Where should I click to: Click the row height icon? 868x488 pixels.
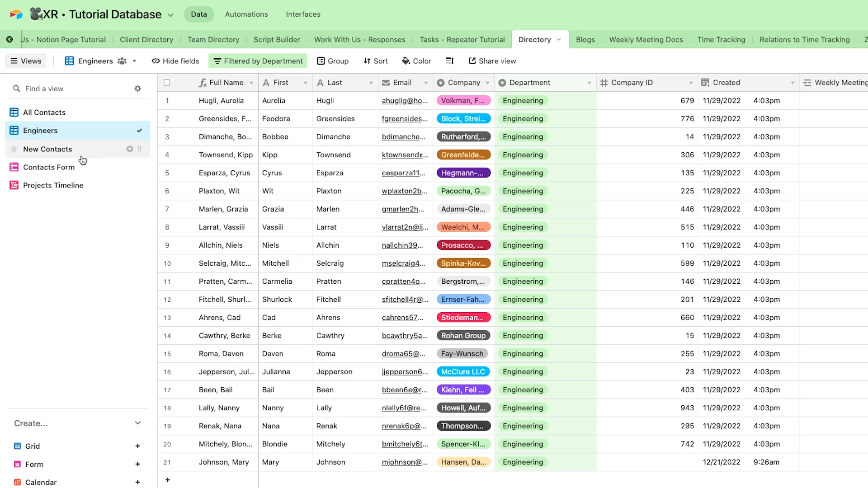coord(449,61)
